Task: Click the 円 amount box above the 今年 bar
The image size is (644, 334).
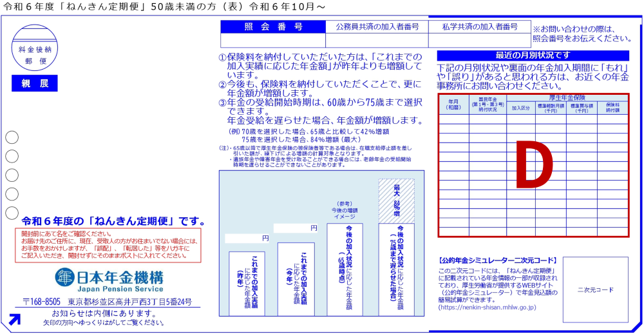Action: click(x=296, y=228)
